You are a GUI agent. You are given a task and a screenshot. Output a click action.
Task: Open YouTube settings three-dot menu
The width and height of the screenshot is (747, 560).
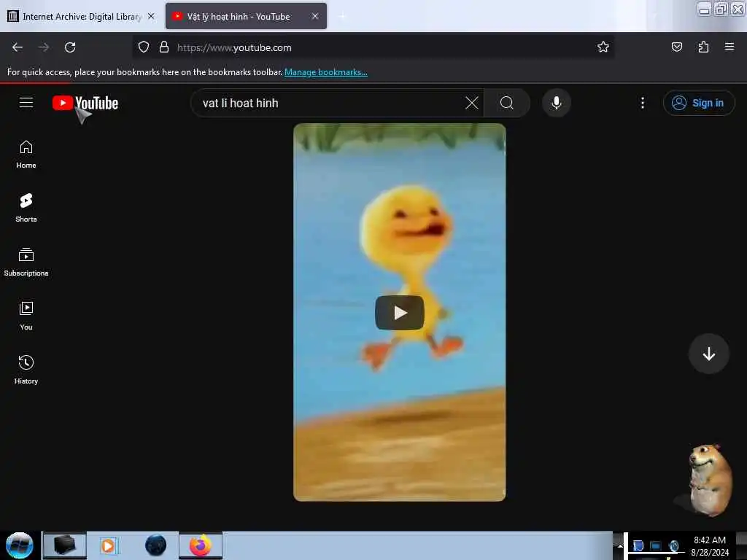[642, 103]
